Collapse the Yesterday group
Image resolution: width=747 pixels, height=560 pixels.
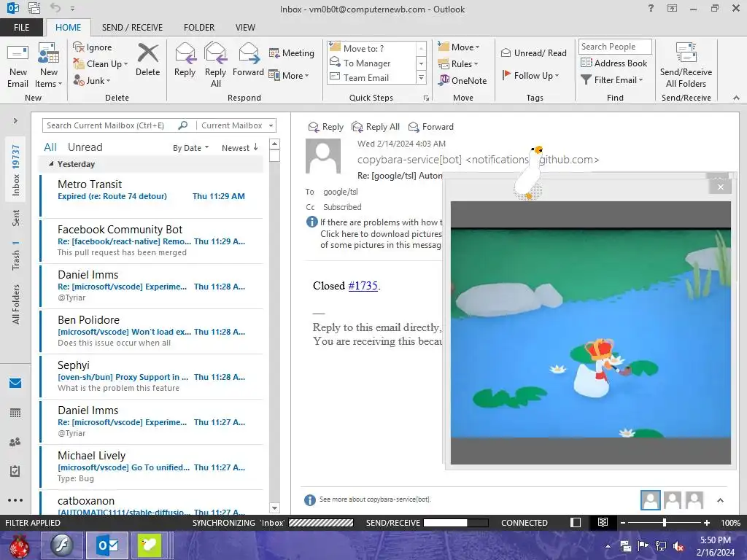coord(51,164)
